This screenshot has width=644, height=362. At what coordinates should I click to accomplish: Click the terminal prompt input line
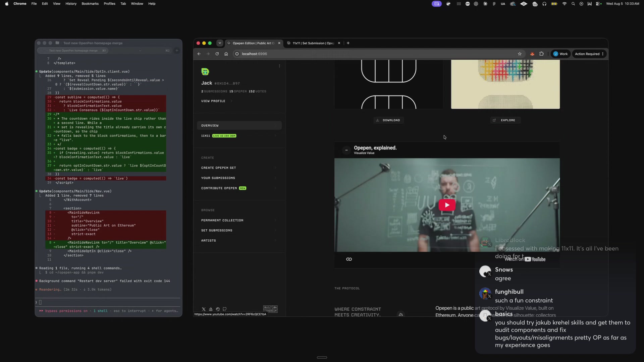pyautogui.click(x=108, y=302)
